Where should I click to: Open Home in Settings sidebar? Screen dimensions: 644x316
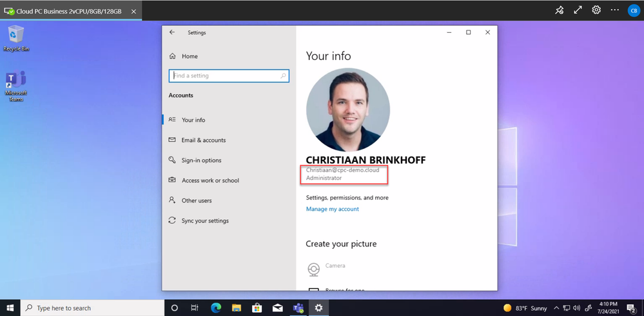tap(190, 56)
